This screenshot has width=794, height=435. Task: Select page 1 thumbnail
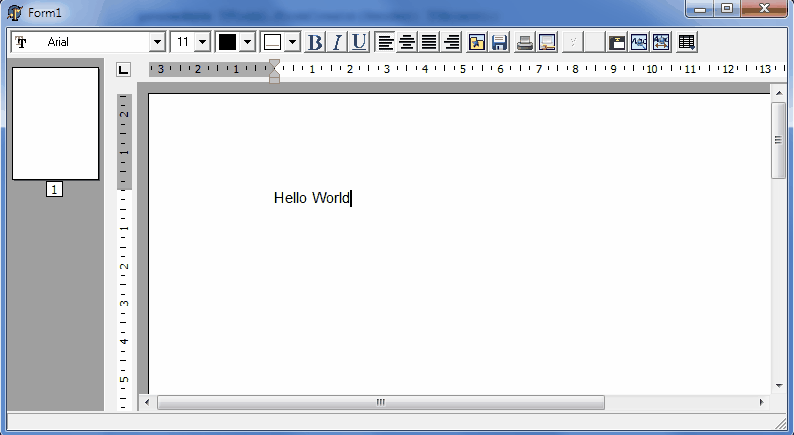tap(55, 123)
